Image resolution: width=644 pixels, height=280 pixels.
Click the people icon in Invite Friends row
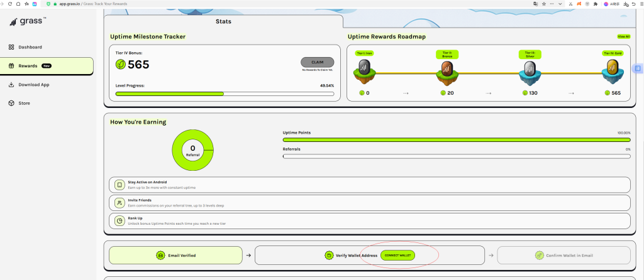pos(119,203)
